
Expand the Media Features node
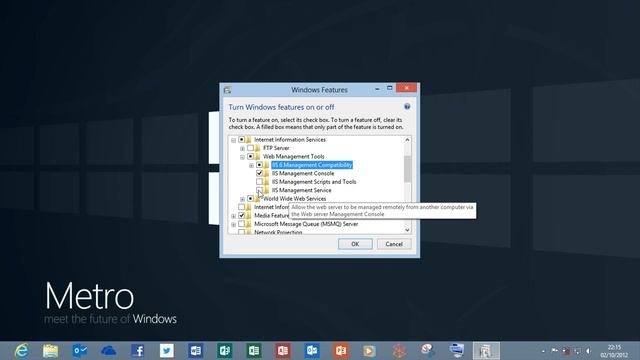[x=233, y=216]
